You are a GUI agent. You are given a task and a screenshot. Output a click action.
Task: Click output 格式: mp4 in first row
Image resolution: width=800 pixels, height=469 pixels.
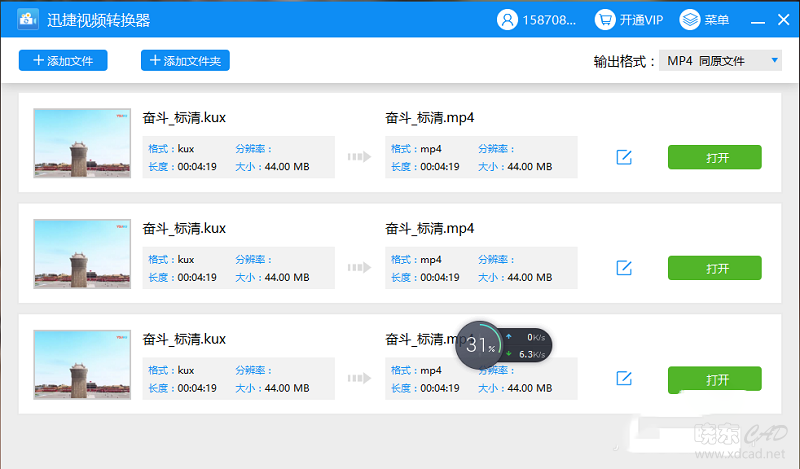(x=416, y=149)
